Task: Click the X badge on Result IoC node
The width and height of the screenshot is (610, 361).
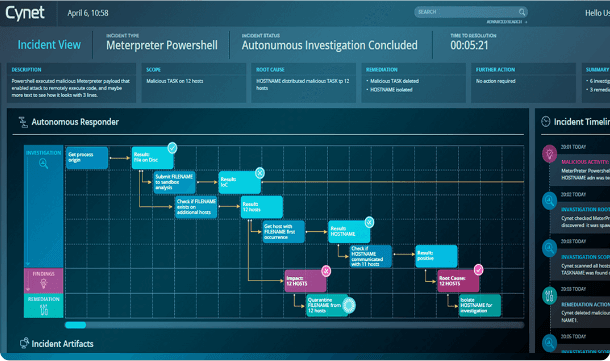Action: click(x=260, y=173)
